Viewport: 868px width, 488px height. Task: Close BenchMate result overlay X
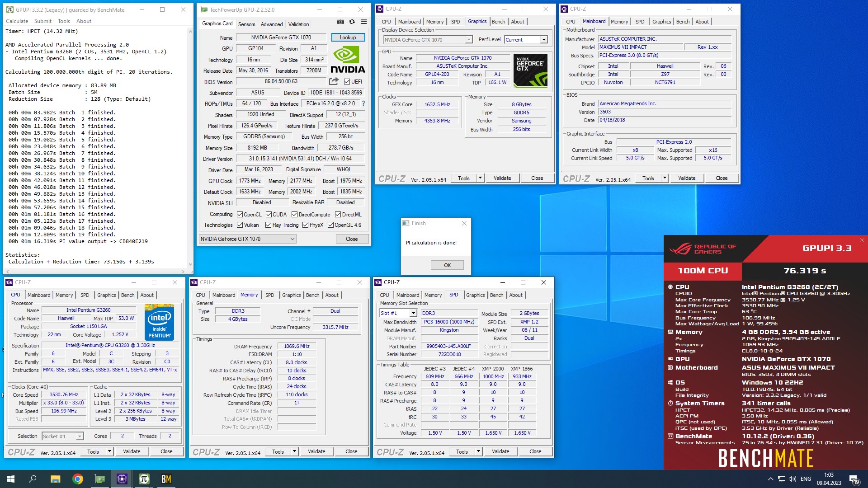click(x=862, y=240)
